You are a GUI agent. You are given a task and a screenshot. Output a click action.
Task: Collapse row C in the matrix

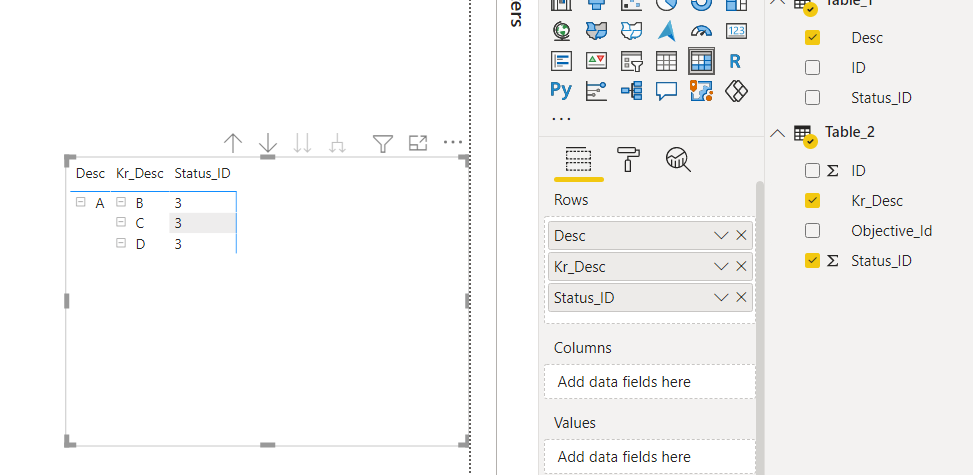[x=121, y=222]
